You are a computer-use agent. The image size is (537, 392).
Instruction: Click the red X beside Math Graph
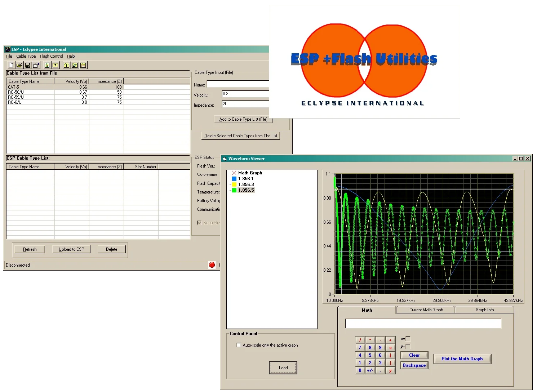pos(234,173)
